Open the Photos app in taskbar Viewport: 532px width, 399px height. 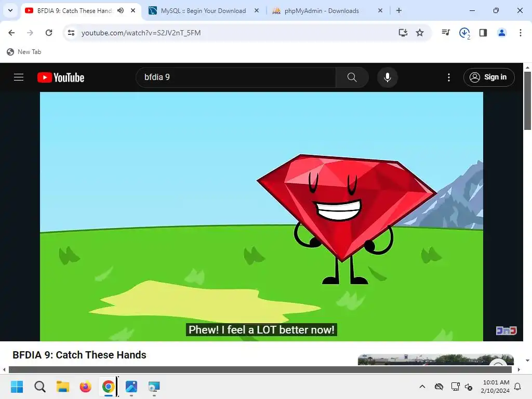[131, 387]
